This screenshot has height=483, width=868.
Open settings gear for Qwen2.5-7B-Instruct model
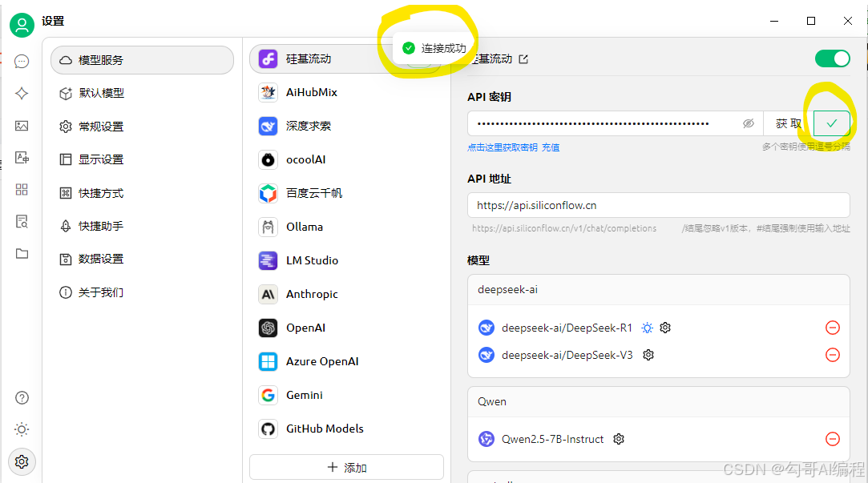[x=619, y=439]
